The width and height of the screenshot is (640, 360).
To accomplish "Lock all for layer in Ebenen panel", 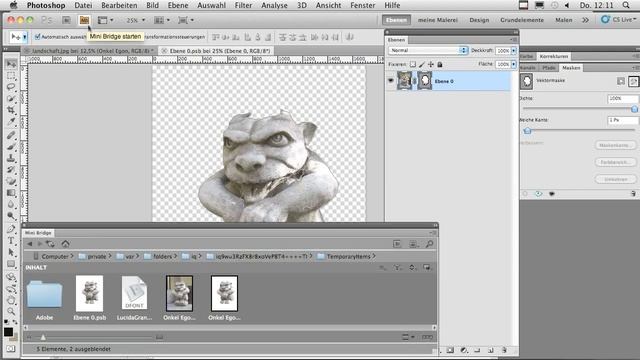I will pos(440,64).
